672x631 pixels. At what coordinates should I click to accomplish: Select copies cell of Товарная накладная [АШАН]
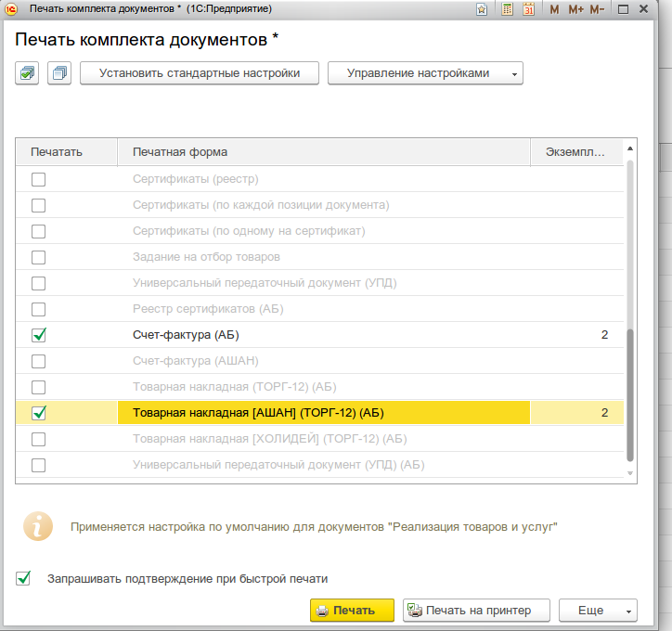click(575, 413)
